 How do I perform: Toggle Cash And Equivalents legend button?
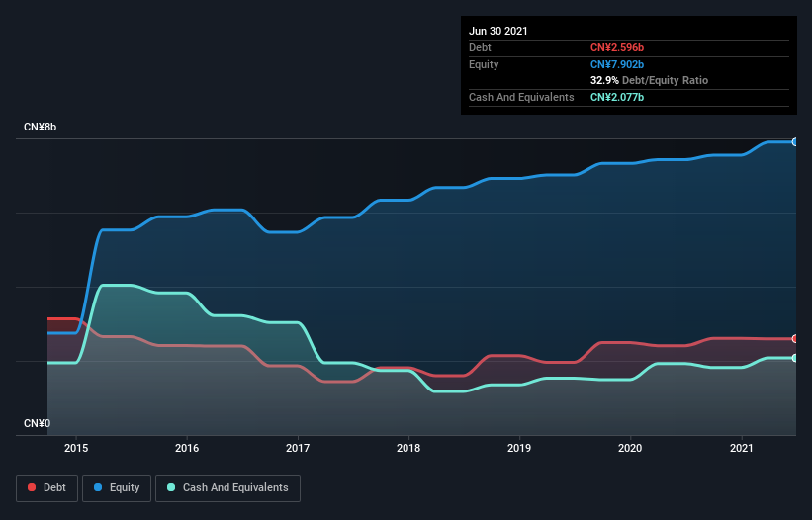click(x=227, y=488)
